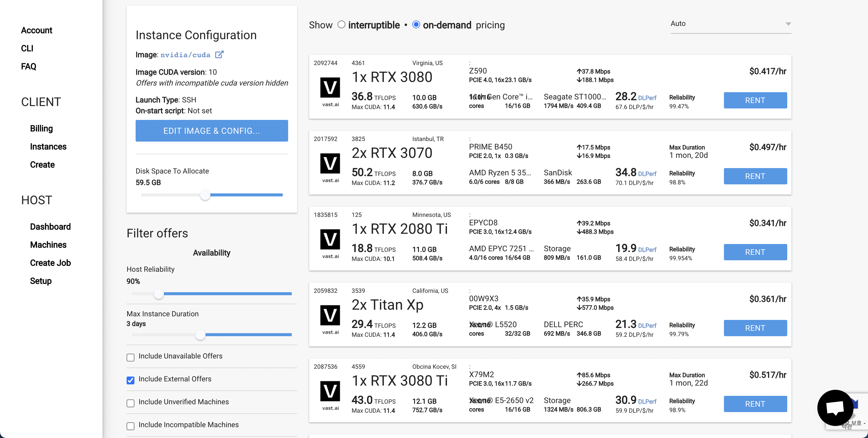Click the DLPerf label on RTX 3080 offer

click(647, 98)
